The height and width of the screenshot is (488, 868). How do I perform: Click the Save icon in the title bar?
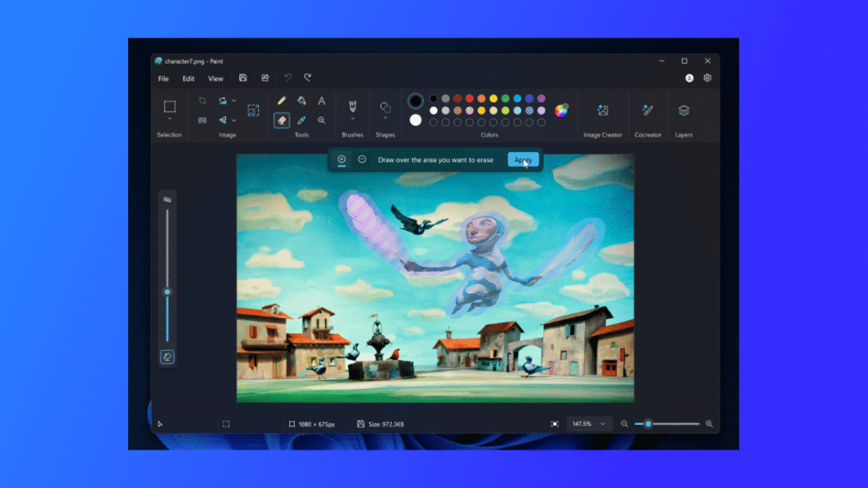tap(243, 78)
